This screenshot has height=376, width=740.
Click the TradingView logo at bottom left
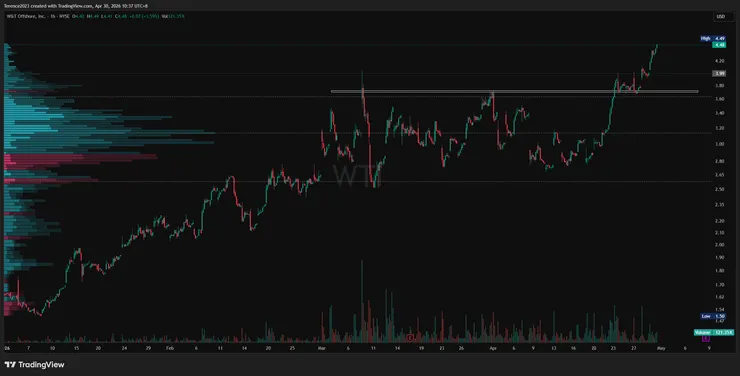click(34, 365)
